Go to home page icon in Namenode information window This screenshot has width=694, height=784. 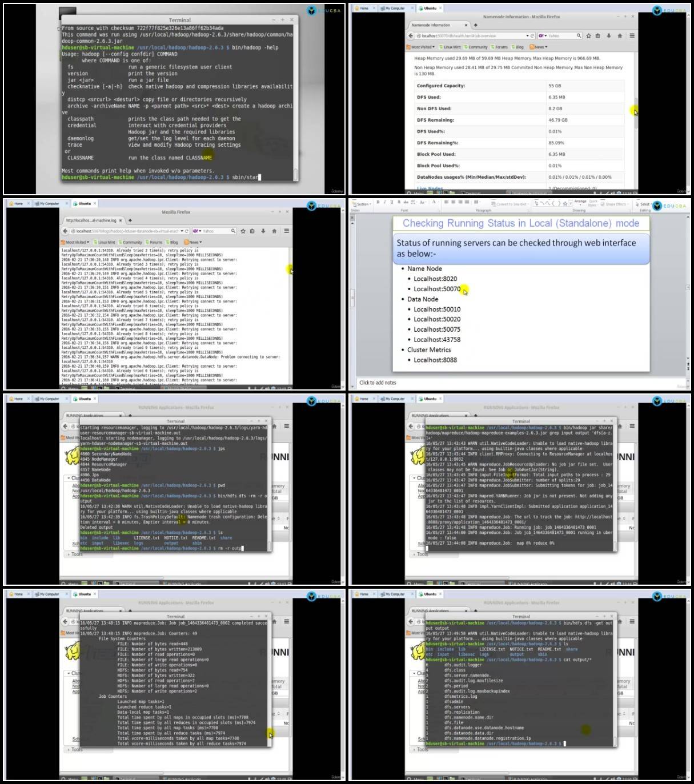pos(620,35)
